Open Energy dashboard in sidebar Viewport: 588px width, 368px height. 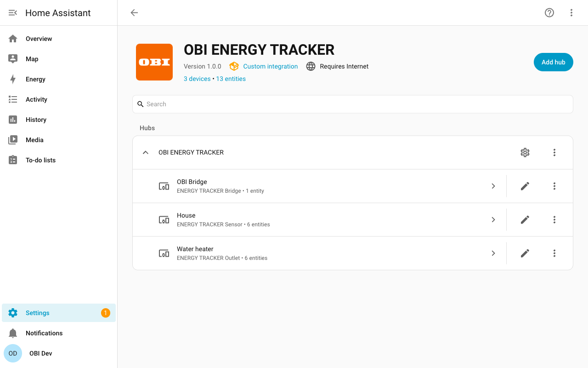pyautogui.click(x=59, y=79)
